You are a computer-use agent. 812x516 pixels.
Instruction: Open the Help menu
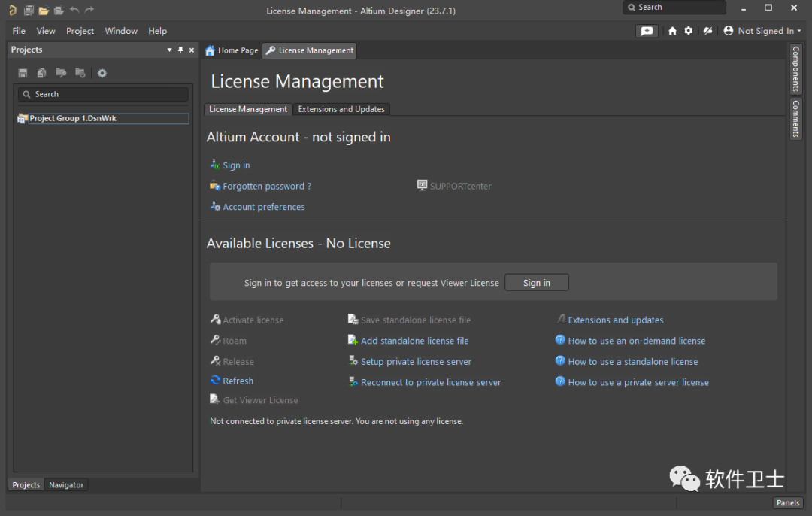pos(157,31)
